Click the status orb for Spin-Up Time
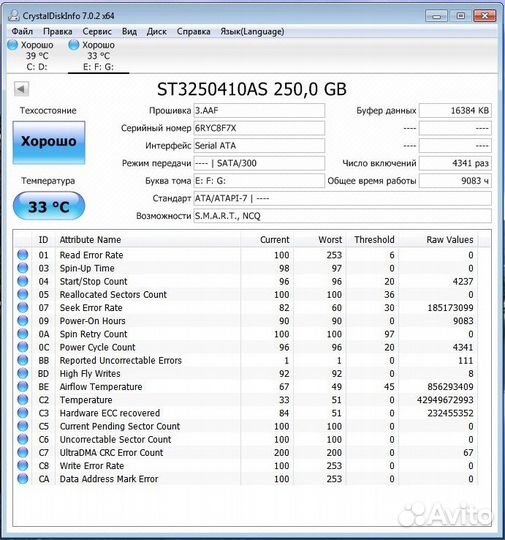This screenshot has height=540, width=505. pos(23,268)
